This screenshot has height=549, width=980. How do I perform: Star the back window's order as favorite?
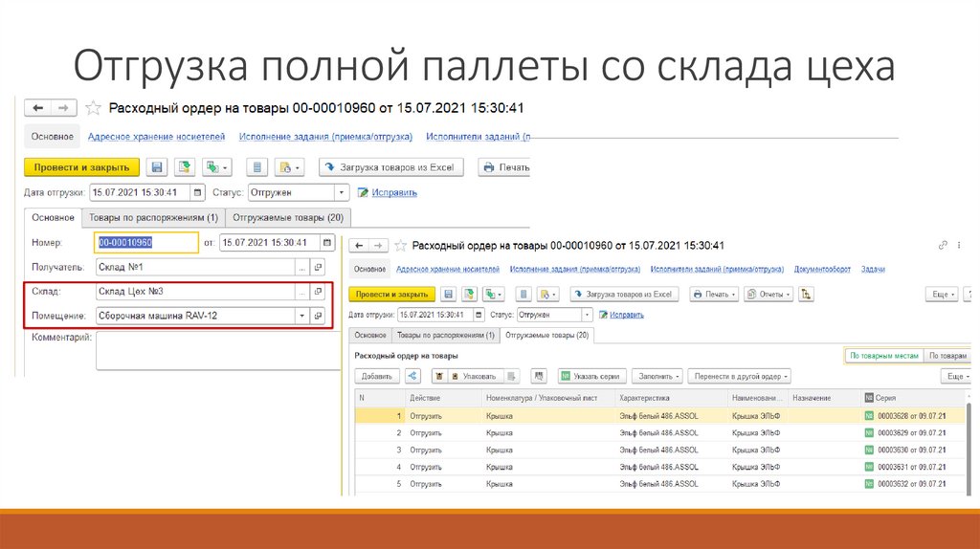pyautogui.click(x=93, y=108)
